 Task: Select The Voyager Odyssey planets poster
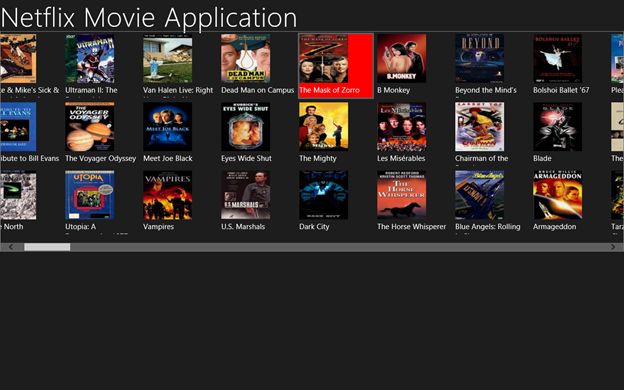click(x=90, y=127)
